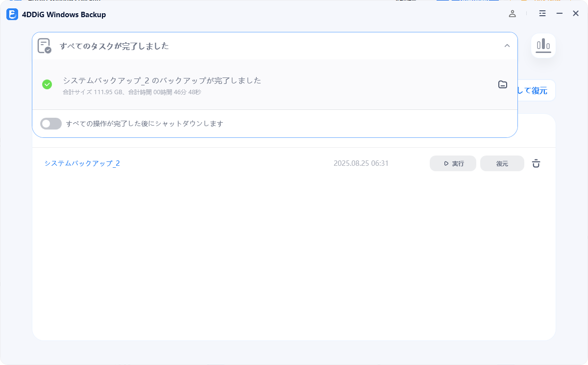This screenshot has width=588, height=365.
Task: Click the green success checkmark icon
Action: point(47,84)
